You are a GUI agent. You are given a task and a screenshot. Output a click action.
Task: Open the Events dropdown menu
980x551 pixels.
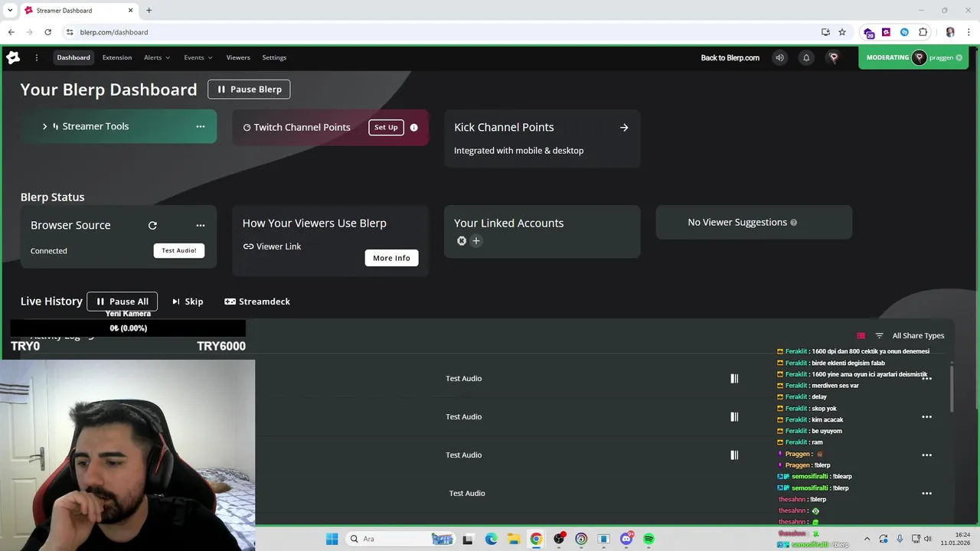click(x=198, y=57)
